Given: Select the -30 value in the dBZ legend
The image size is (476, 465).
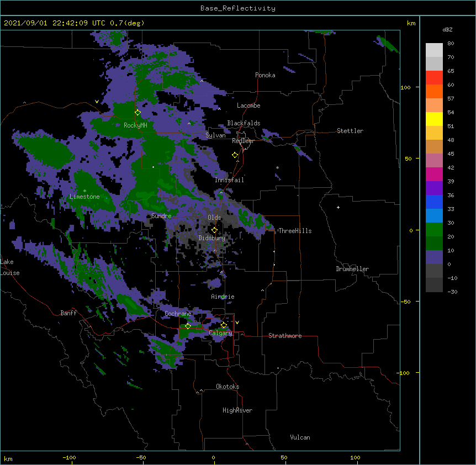Looking at the screenshot, I should (x=452, y=292).
